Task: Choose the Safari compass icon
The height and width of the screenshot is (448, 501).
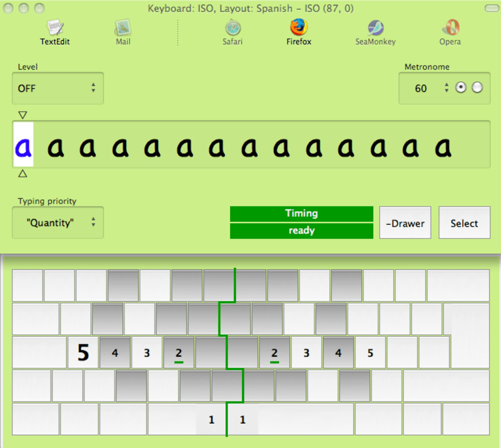Action: [x=233, y=28]
